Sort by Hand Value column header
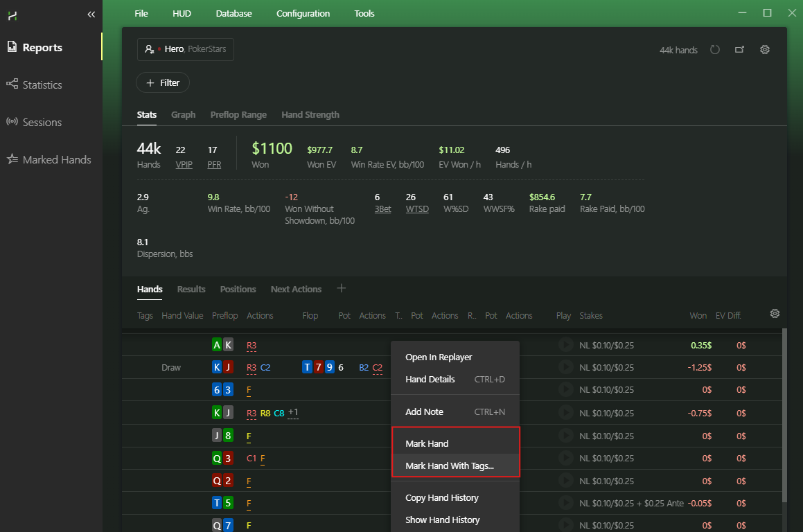 click(182, 315)
